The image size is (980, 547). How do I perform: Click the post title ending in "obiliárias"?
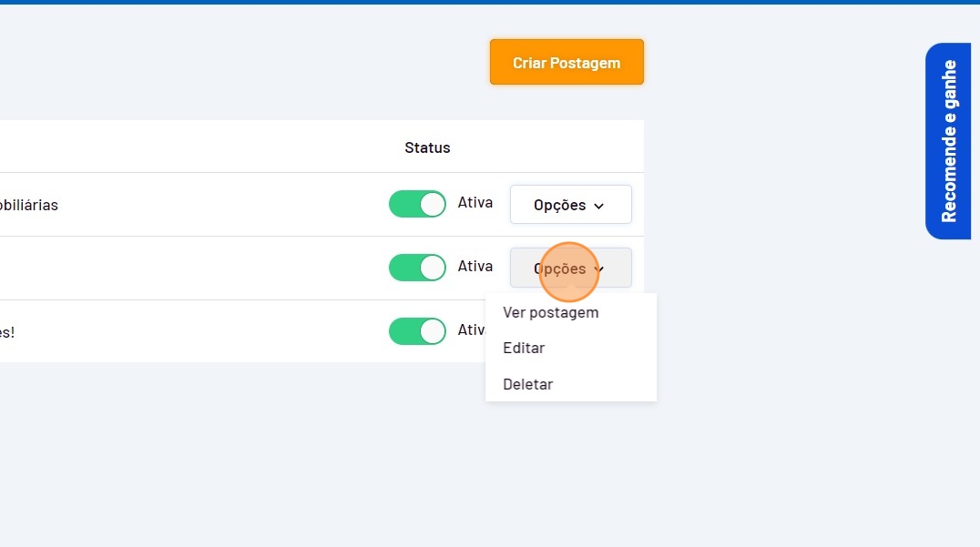(29, 206)
